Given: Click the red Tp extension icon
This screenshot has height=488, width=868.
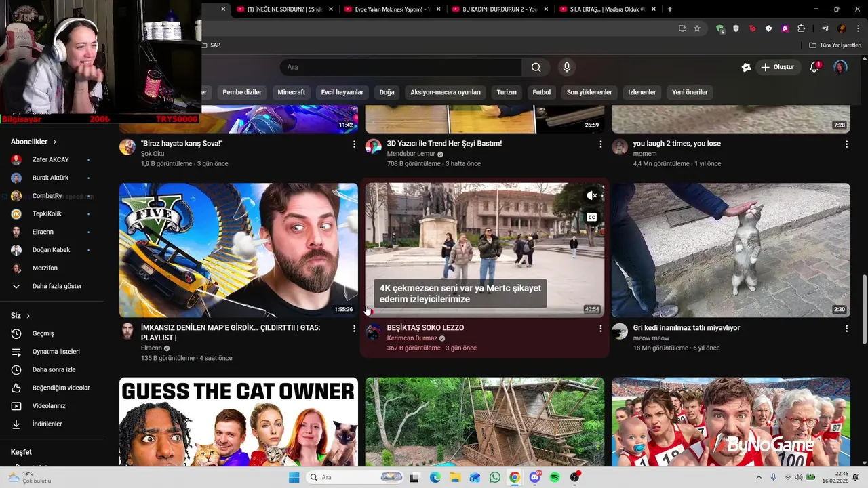Looking at the screenshot, I should click(752, 28).
